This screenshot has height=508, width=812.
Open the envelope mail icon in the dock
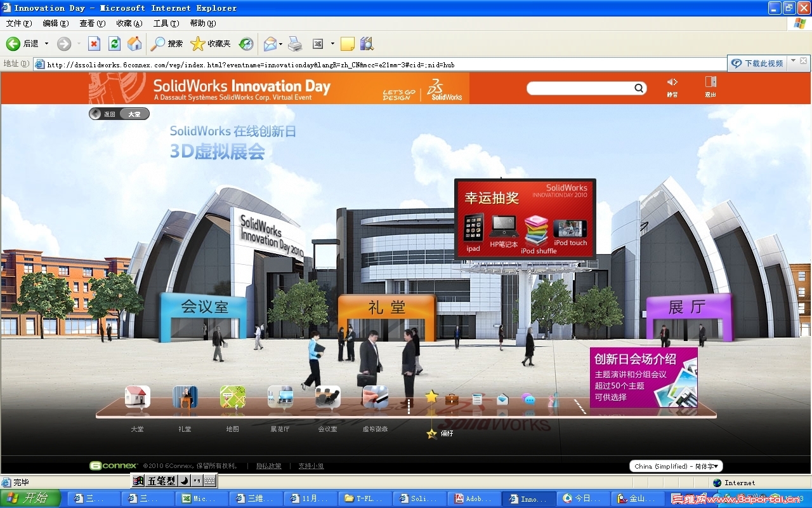[502, 399]
